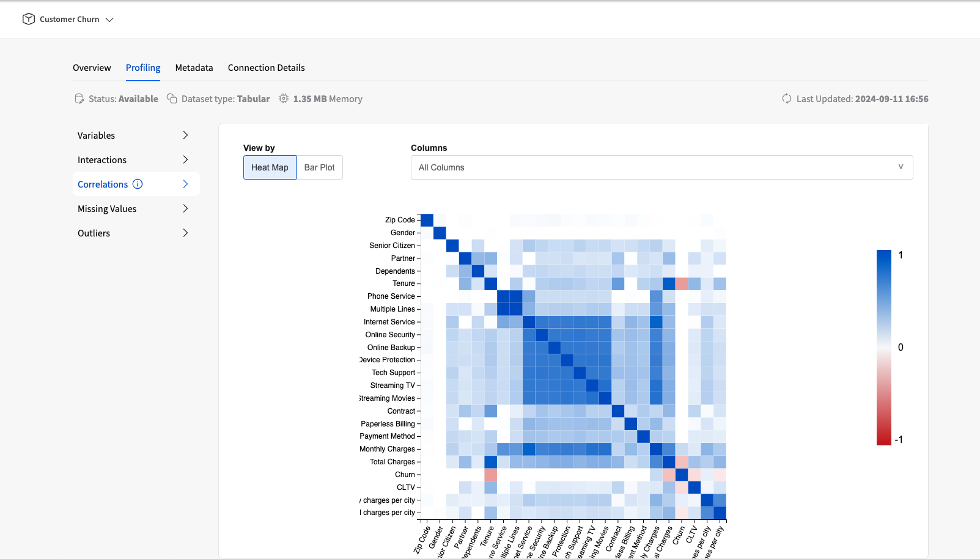Click the Gender row label
Image resolution: width=980 pixels, height=559 pixels.
(x=403, y=233)
